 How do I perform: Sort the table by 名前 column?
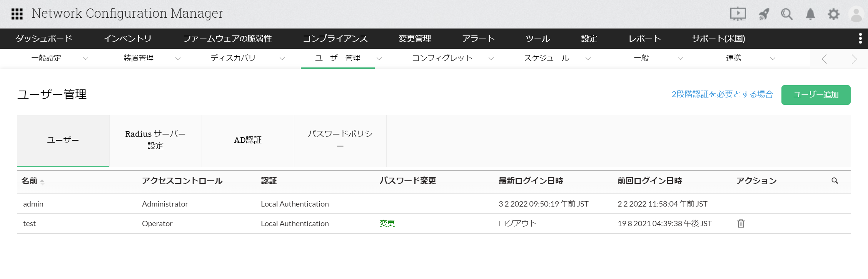pyautogui.click(x=30, y=181)
